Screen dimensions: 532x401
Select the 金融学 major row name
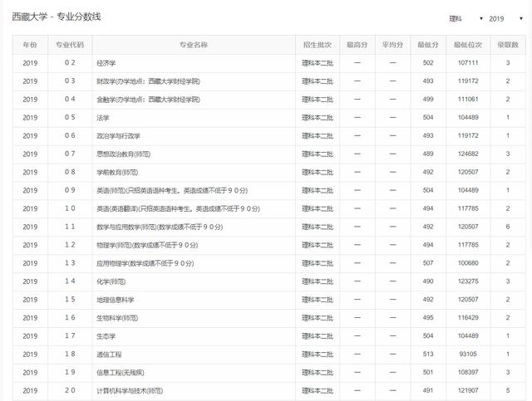point(148,100)
